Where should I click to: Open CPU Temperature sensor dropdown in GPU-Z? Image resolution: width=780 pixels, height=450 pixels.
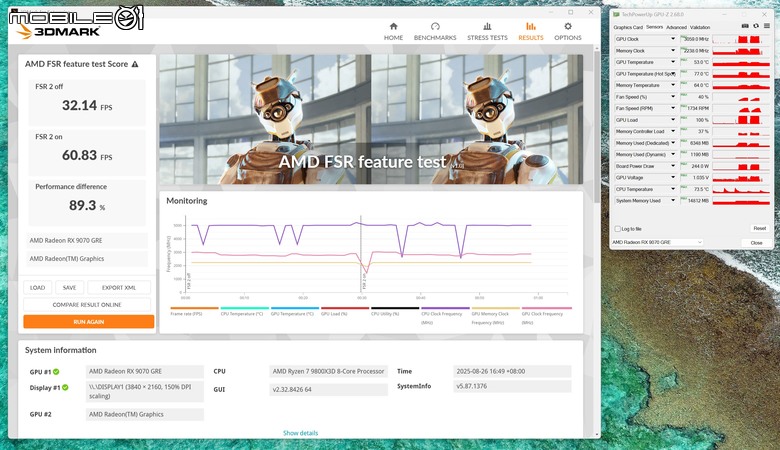673,189
